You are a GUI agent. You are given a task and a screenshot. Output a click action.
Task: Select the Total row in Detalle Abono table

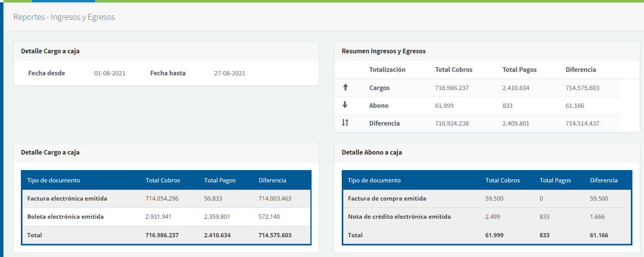tap(355, 235)
